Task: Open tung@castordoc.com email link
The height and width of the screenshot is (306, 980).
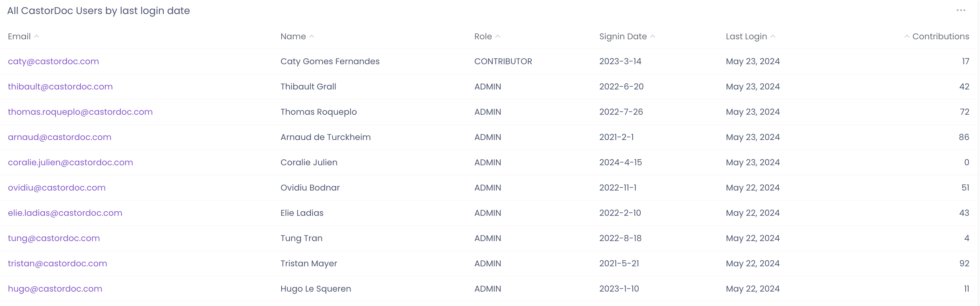Action: pos(54,238)
